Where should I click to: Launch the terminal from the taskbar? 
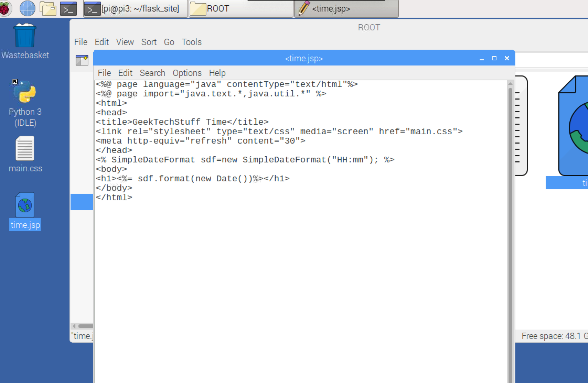pos(68,9)
